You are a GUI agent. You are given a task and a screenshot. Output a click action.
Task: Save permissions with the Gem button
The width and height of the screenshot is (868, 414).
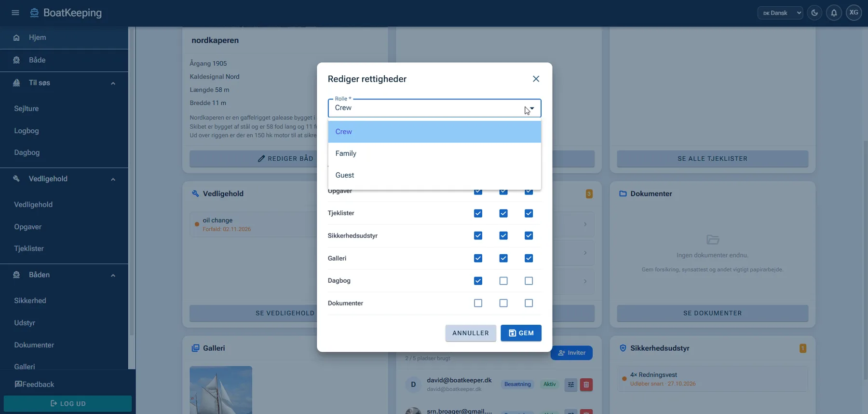521,333
